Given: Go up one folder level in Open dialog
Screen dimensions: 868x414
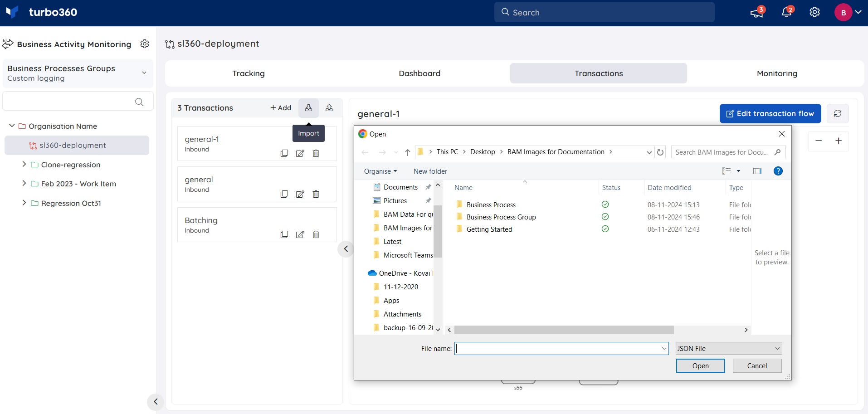Looking at the screenshot, I should (408, 152).
